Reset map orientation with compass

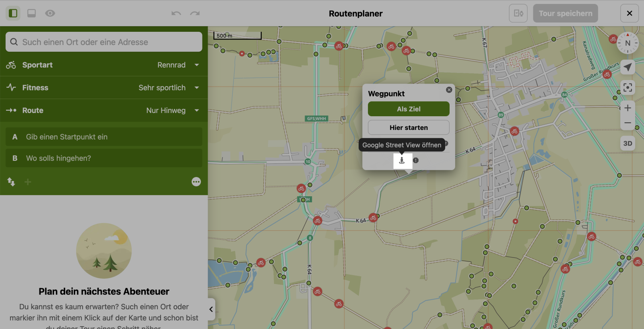[627, 43]
